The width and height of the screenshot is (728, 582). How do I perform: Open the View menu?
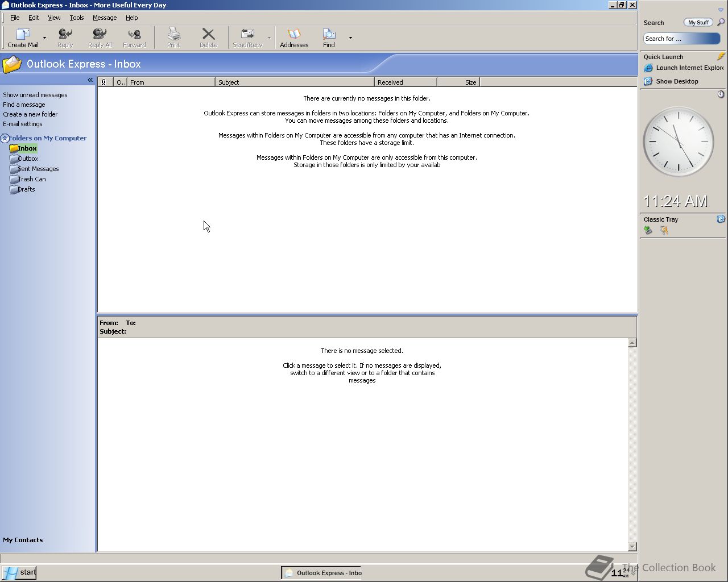pyautogui.click(x=54, y=18)
